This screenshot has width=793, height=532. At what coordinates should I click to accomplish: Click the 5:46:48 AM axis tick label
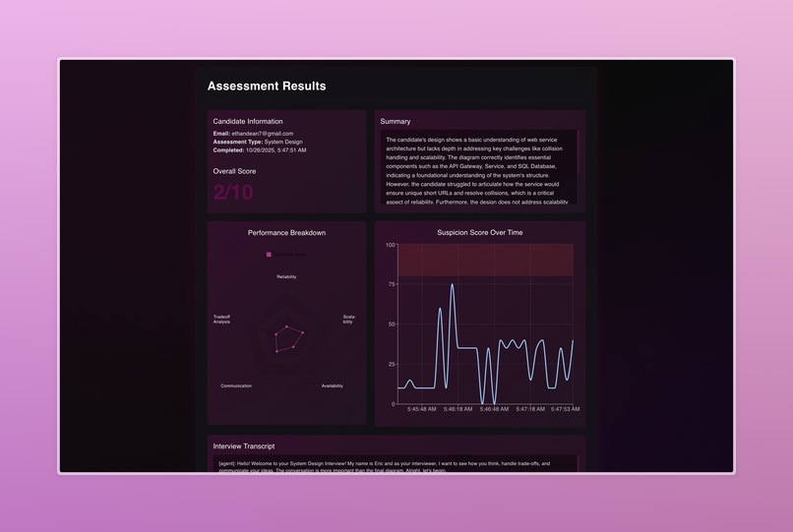tap(494, 409)
